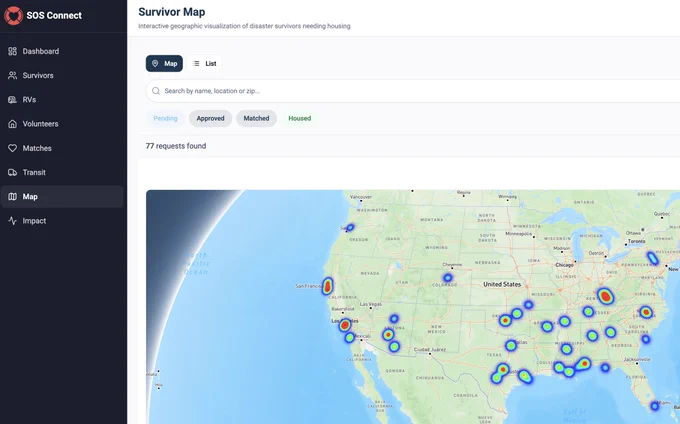Open the RVs vehicle icon
This screenshot has height=424, width=680.
pos(13,100)
